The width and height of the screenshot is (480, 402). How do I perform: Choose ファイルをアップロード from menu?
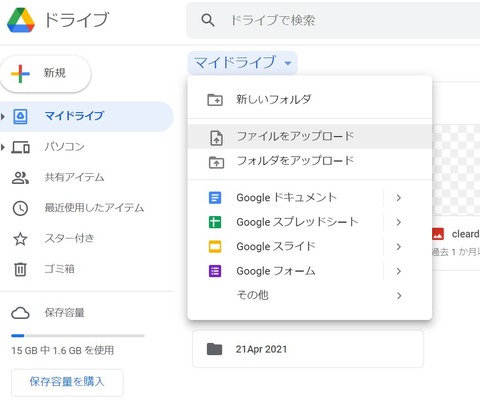pos(310,137)
